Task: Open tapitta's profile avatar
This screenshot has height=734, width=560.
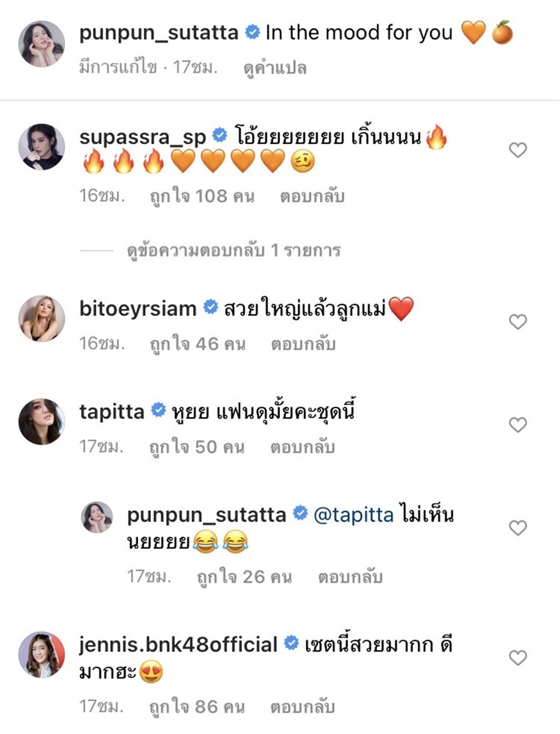Action: 42,422
